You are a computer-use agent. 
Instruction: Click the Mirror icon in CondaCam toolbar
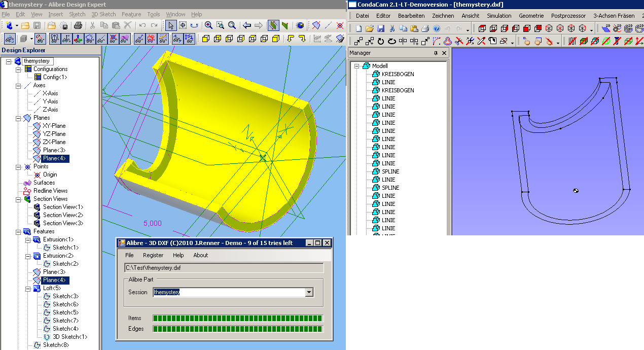click(x=403, y=42)
